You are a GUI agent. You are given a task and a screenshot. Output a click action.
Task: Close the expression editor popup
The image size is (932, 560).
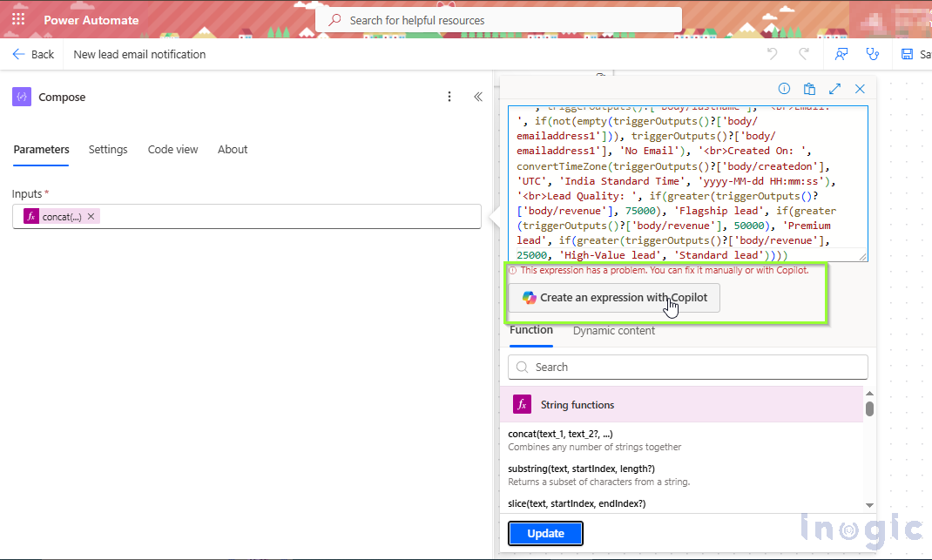[860, 89]
